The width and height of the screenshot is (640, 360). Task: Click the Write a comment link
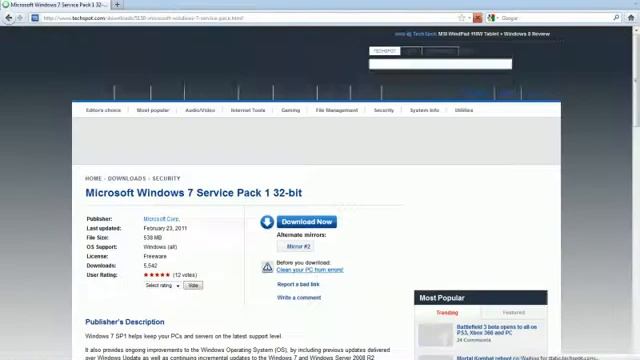pos(299,298)
